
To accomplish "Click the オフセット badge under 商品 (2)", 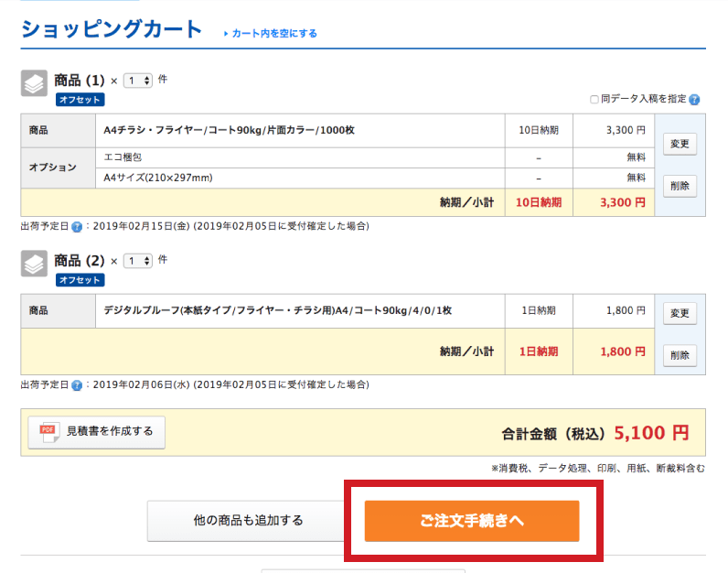I will [80, 280].
